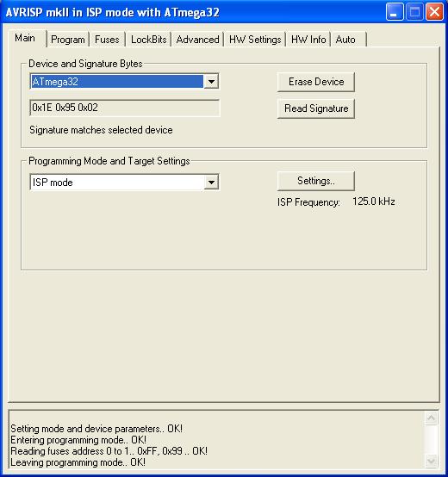The height and width of the screenshot is (477, 448).
Task: Go to the HW Settings tab
Action: 255,40
